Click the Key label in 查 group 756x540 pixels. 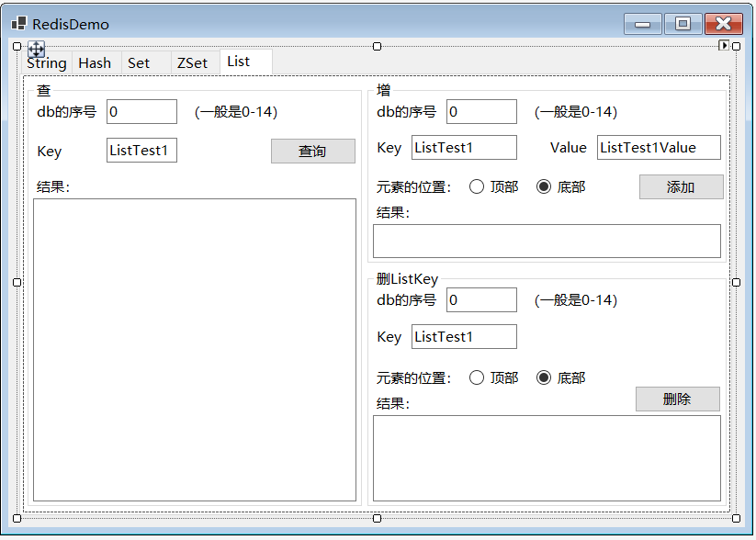click(50, 152)
